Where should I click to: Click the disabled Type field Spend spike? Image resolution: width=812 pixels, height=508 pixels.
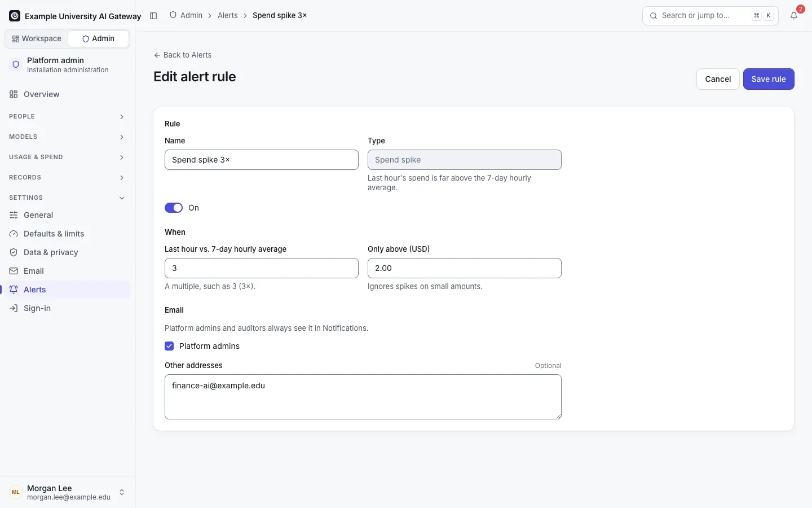point(465,160)
